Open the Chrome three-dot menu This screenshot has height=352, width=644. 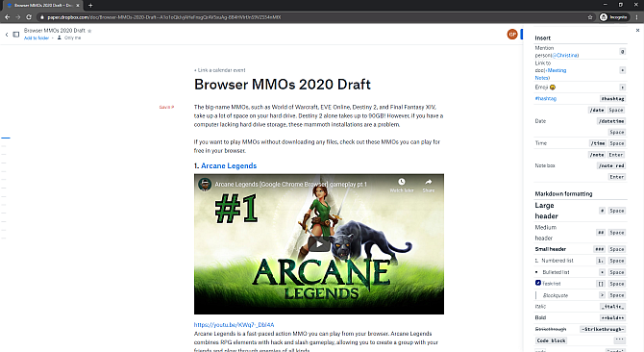pyautogui.click(x=637, y=17)
